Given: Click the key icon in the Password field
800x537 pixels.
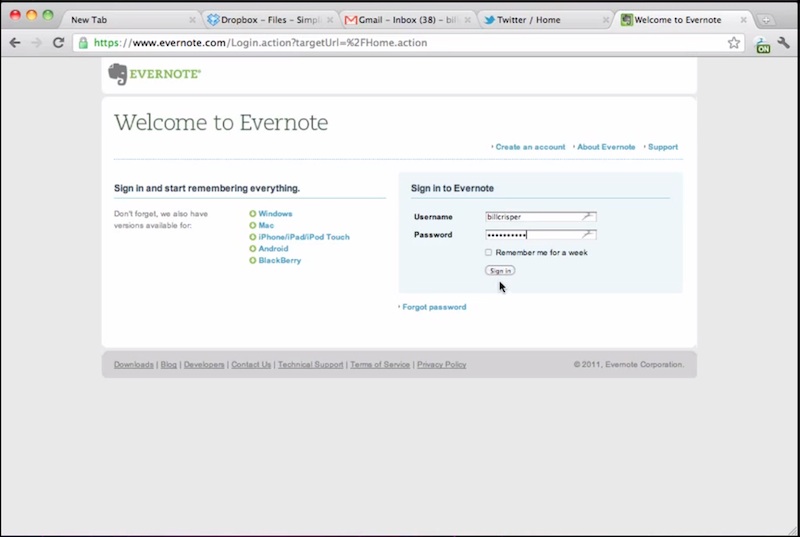Looking at the screenshot, I should (588, 235).
